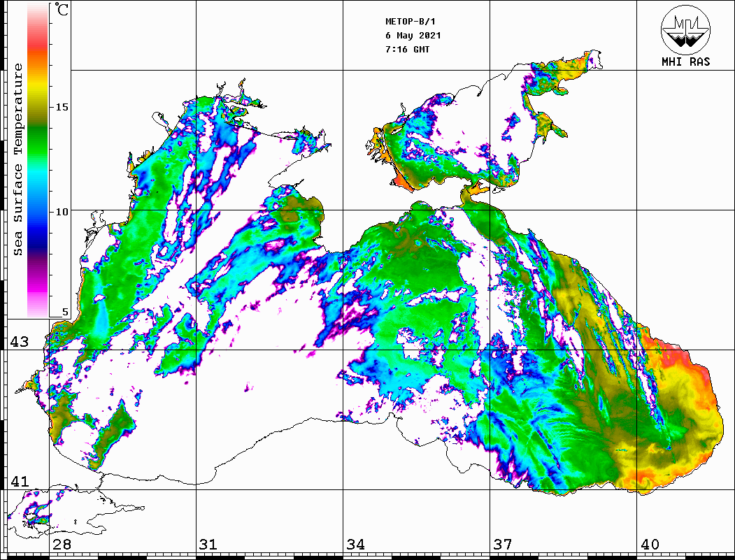Image resolution: width=735 pixels, height=560 pixels.
Task: Select the 'METOP-B/1' satellite title
Action: 411,22
